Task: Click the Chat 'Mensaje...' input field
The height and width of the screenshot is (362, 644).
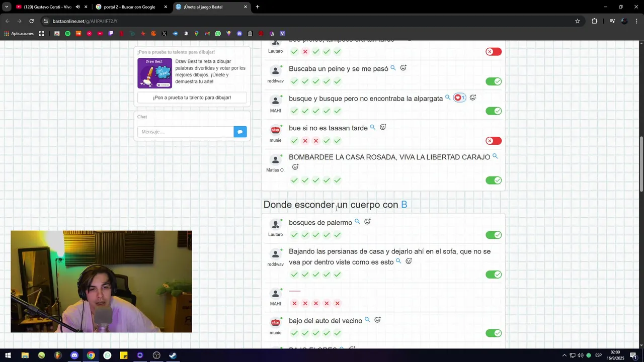Action: pyautogui.click(x=185, y=132)
